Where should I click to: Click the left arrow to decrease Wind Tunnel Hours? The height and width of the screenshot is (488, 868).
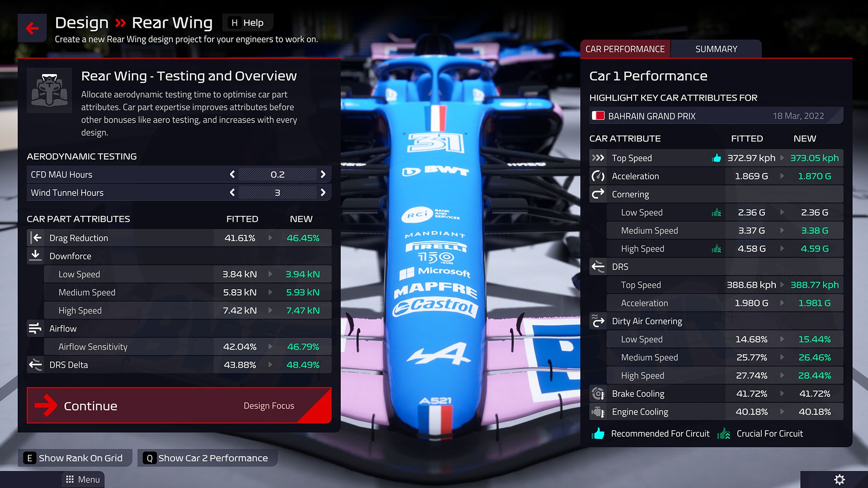231,192
